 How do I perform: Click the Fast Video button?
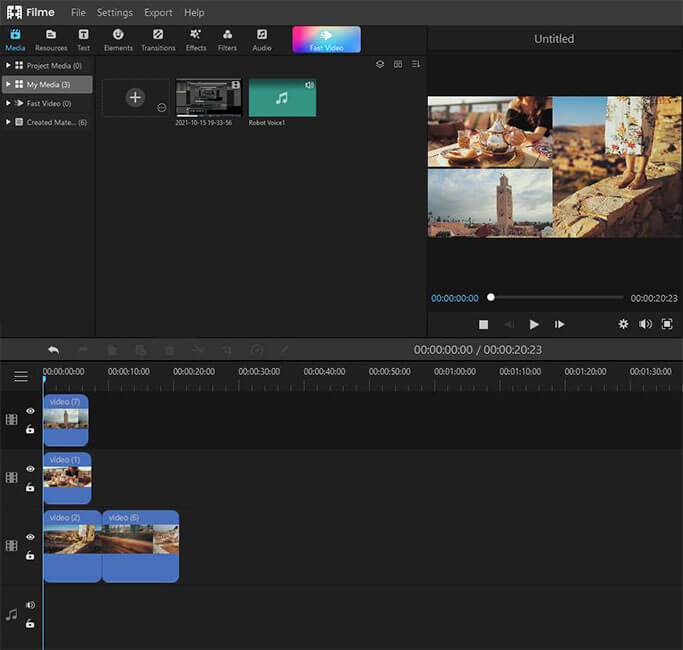pyautogui.click(x=326, y=40)
